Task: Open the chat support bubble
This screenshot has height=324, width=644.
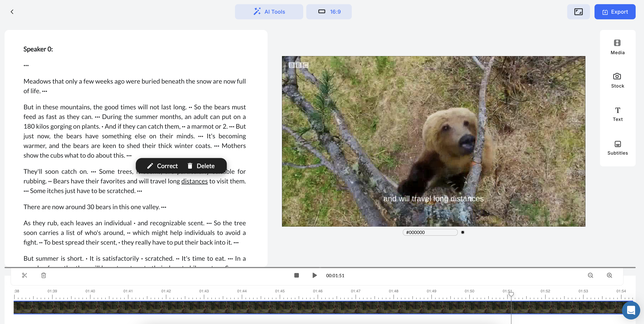Action: 631,310
